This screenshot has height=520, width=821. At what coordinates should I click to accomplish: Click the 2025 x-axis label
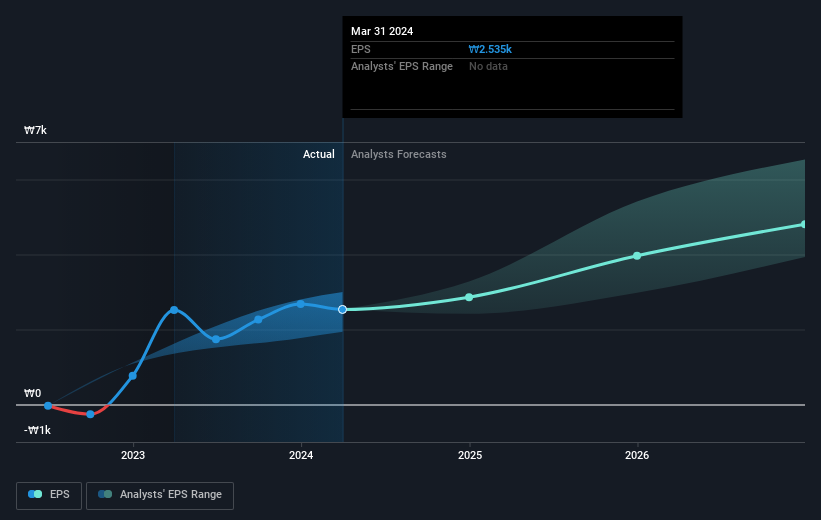pos(470,455)
